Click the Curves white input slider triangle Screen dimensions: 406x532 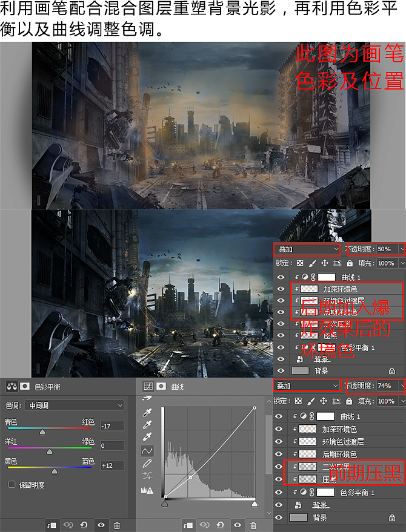(255, 505)
